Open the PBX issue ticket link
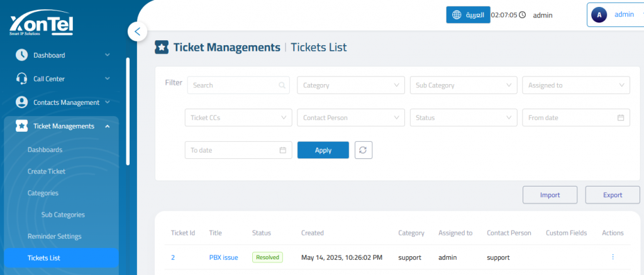 click(224, 257)
